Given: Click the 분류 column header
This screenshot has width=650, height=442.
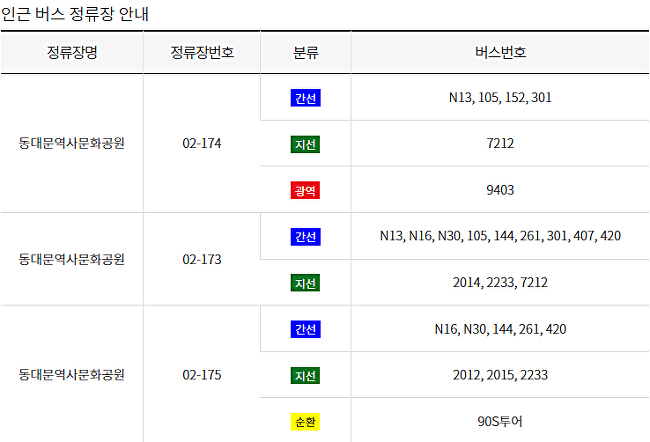Looking at the screenshot, I should [x=306, y=52].
